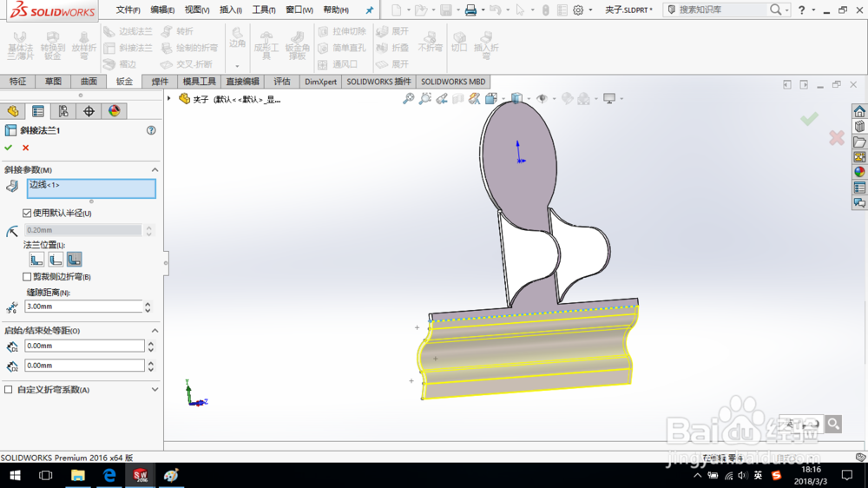Open Windows Start button on taskbar
Screen dimensions: 868x488
coord(15,475)
